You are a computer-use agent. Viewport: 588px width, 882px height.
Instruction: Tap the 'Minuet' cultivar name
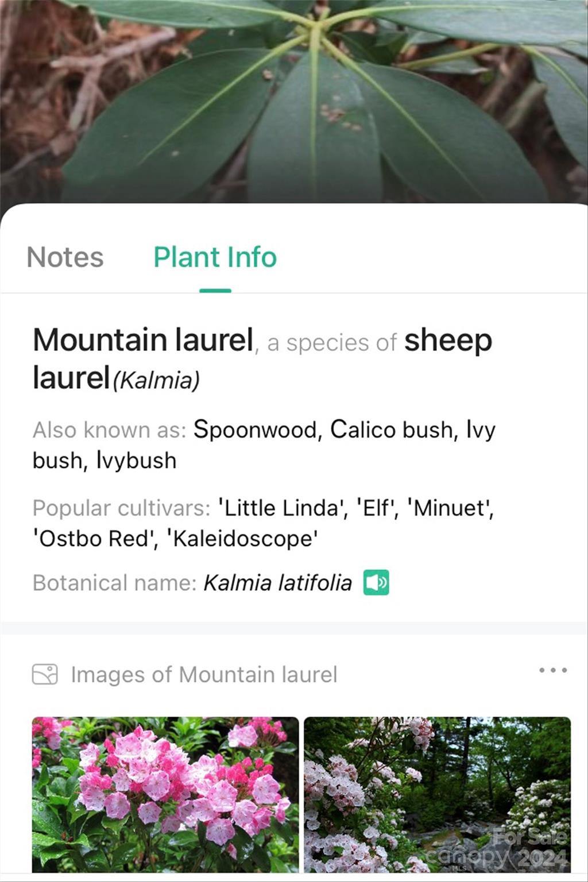click(x=450, y=508)
